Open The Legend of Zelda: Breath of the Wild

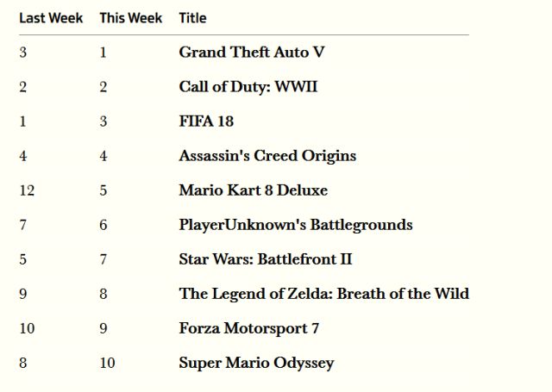pyautogui.click(x=323, y=294)
